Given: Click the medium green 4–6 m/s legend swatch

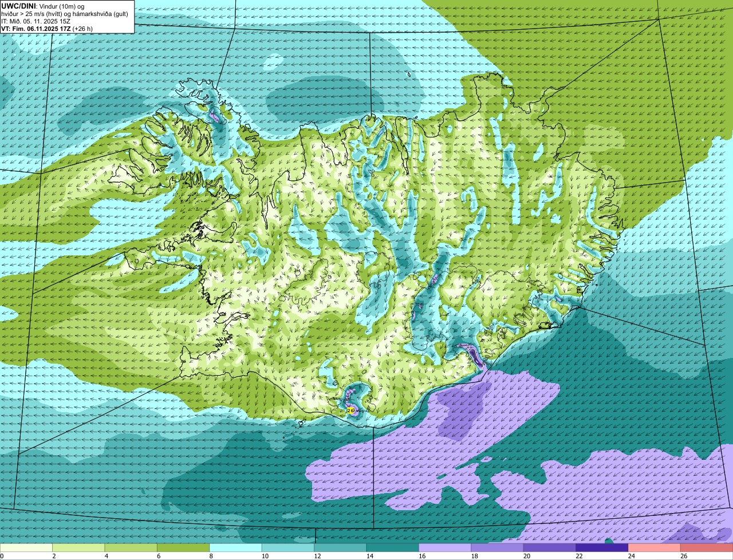Looking at the screenshot, I should [131, 548].
